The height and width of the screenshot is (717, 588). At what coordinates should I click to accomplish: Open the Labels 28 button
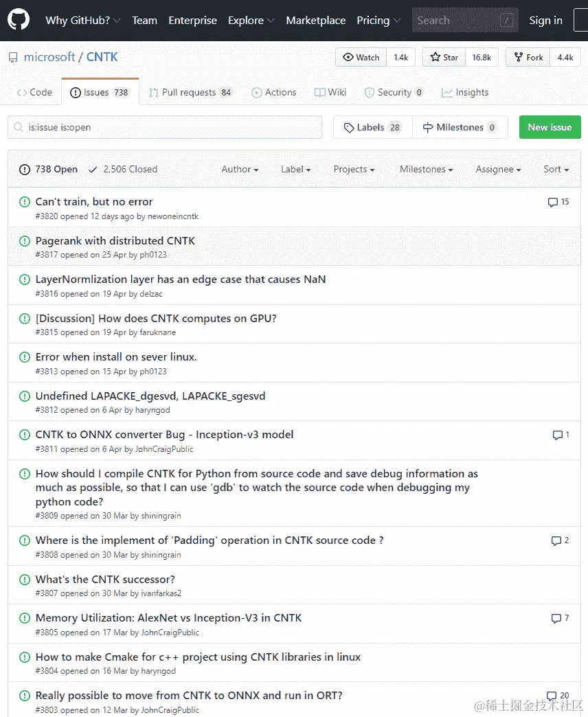372,128
